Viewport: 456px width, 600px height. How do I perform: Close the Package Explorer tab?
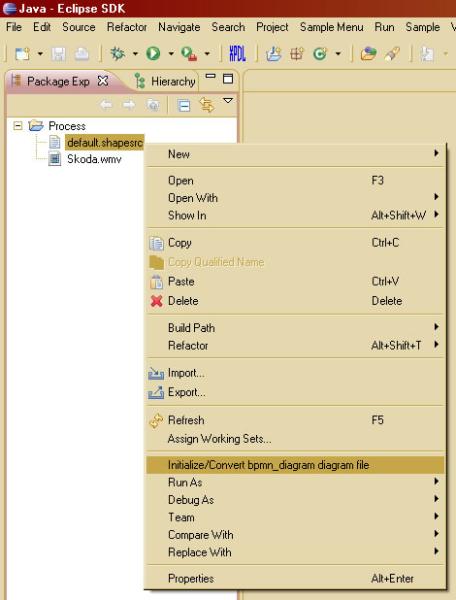[x=103, y=81]
